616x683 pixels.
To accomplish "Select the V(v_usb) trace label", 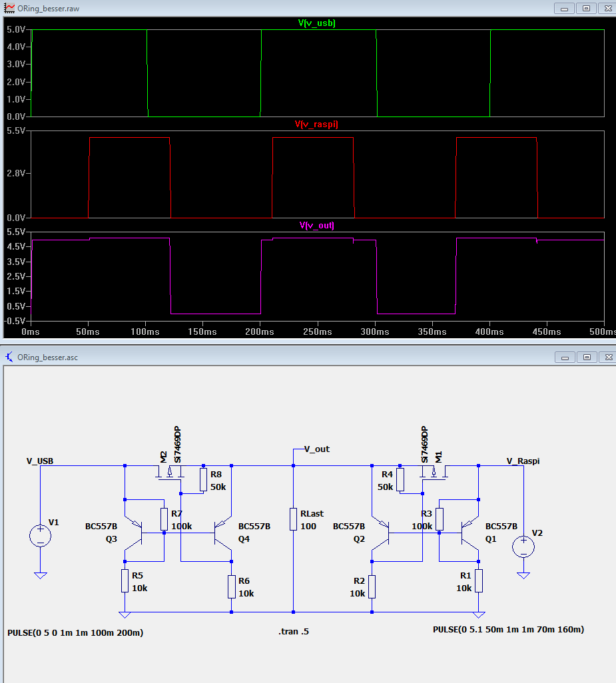I will 317,23.
